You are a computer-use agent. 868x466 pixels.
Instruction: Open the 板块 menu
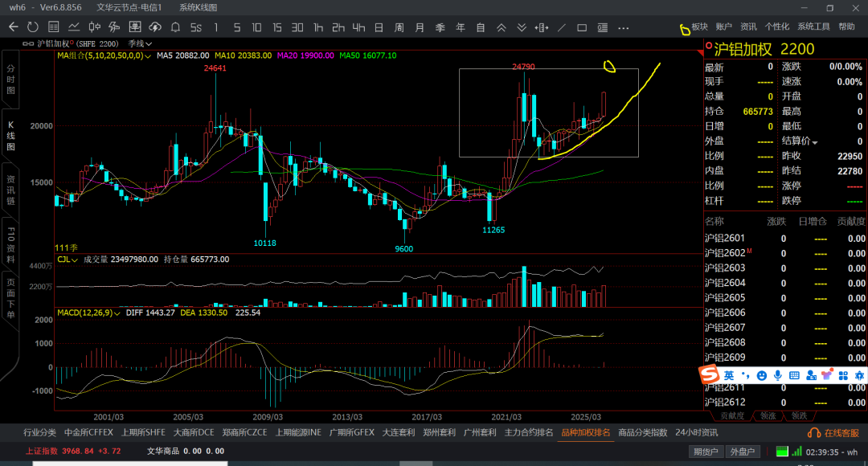point(699,27)
